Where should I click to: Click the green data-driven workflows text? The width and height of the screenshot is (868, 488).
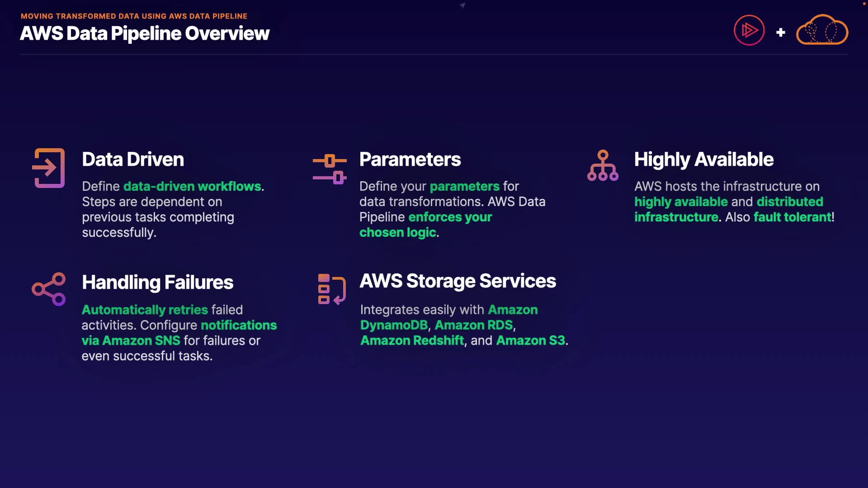click(192, 187)
